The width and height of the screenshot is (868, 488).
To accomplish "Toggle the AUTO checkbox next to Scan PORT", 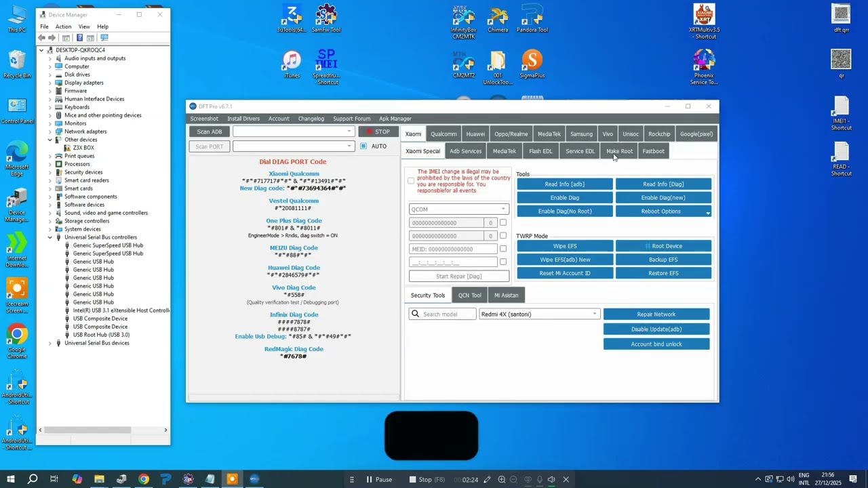I will click(x=363, y=146).
